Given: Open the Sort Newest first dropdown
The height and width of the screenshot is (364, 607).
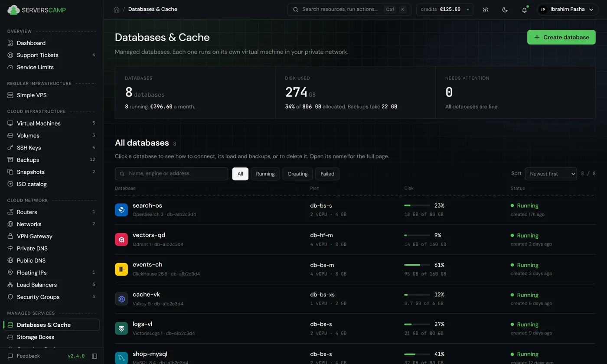Looking at the screenshot, I should pyautogui.click(x=551, y=174).
